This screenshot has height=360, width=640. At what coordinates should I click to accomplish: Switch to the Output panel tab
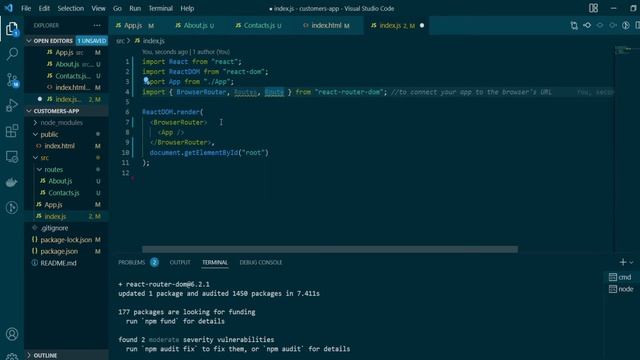[180, 262]
